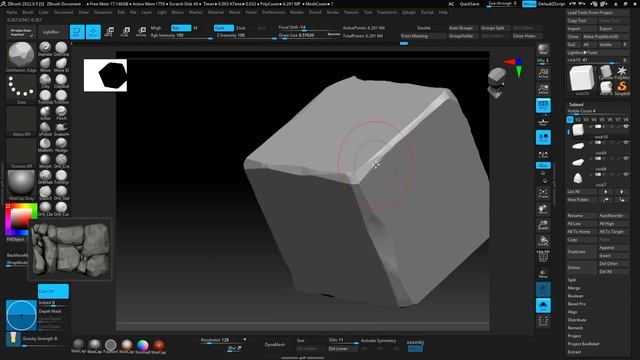Expand the Merge section
This screenshot has height=360, width=640.
coord(573,288)
